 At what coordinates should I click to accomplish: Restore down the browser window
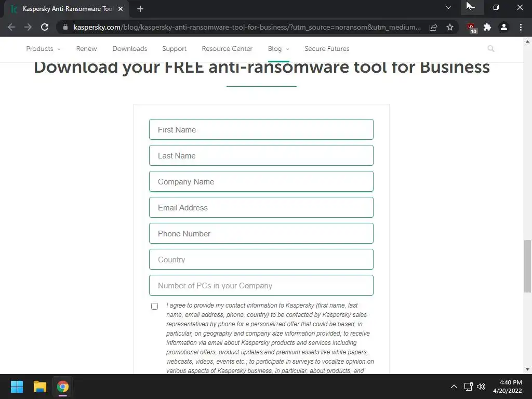pos(496,7)
